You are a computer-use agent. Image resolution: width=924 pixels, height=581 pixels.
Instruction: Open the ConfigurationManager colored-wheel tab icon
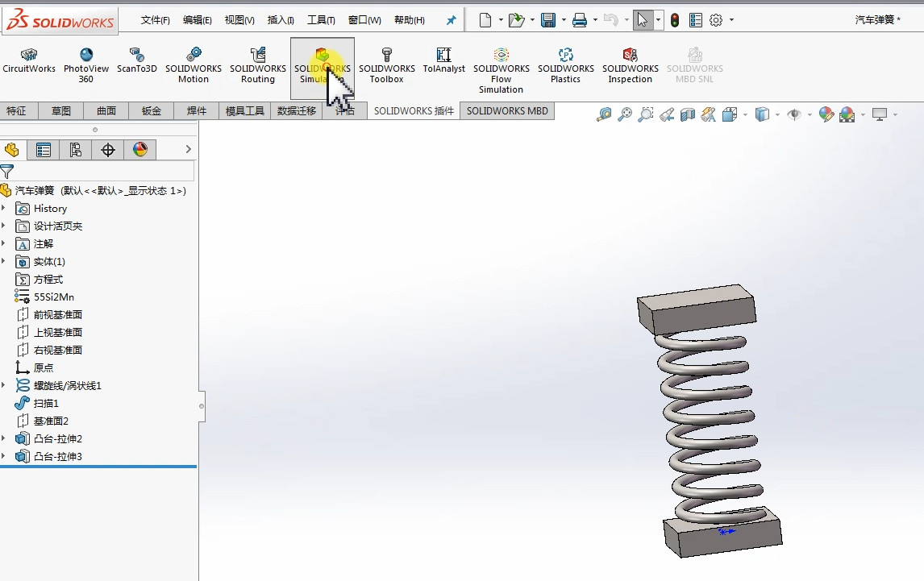click(x=140, y=149)
